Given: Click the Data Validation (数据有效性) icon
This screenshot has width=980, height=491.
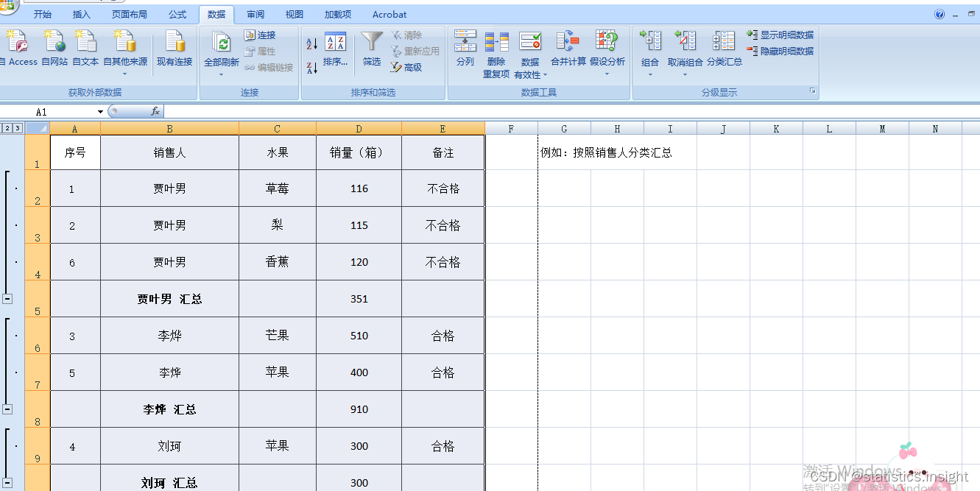Looking at the screenshot, I should [530, 43].
